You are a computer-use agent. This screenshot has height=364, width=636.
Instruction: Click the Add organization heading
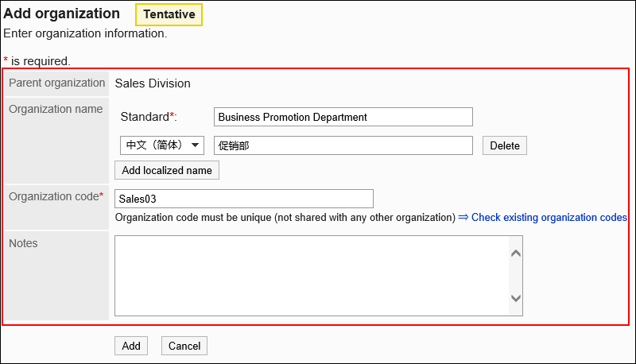pos(62,14)
